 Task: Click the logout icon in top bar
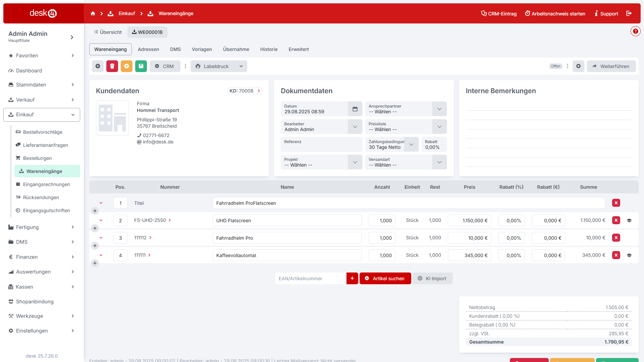click(x=629, y=13)
